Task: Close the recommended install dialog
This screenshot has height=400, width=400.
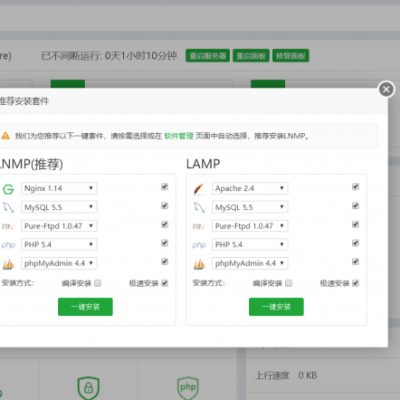Action: [x=386, y=89]
